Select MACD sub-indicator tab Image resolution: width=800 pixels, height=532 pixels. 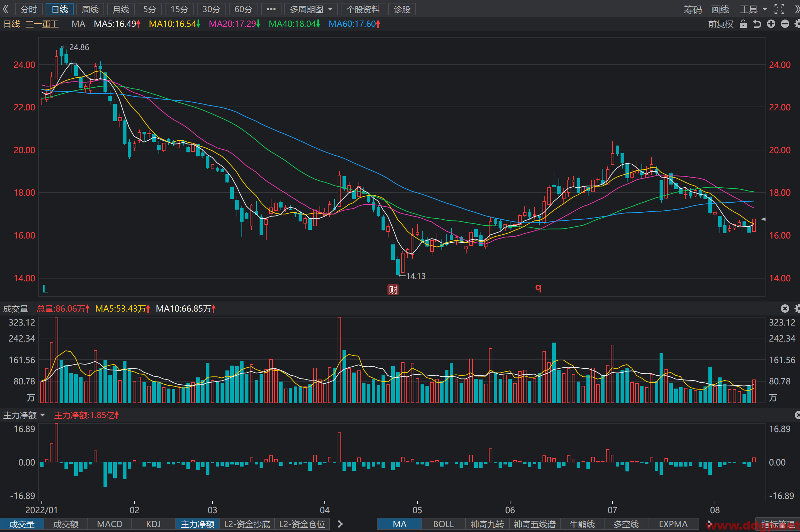(110, 524)
